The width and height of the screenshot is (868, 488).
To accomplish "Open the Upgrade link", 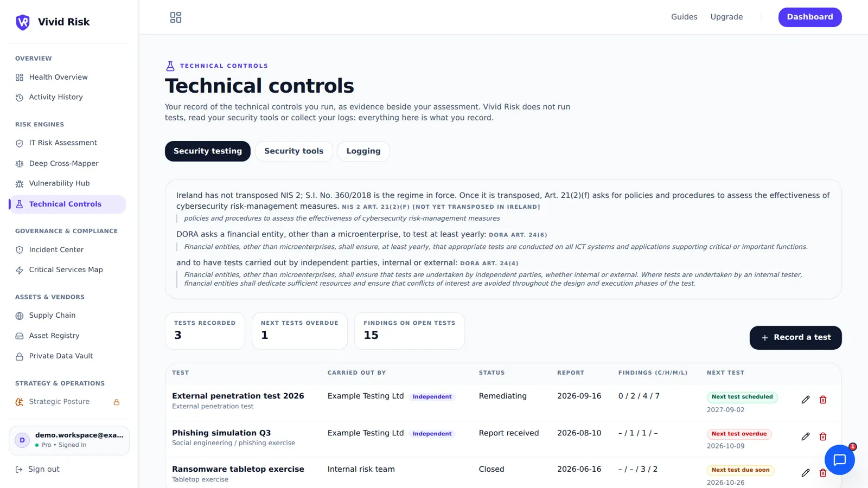I will [x=726, y=17].
